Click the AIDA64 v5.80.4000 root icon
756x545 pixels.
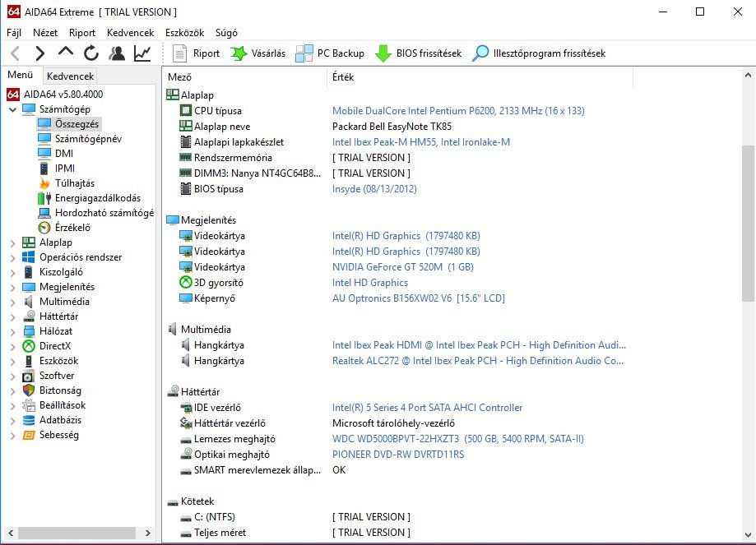pos(13,94)
